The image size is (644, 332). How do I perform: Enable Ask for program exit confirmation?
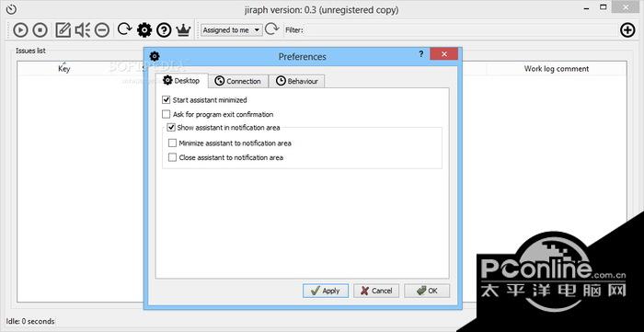pyautogui.click(x=166, y=114)
